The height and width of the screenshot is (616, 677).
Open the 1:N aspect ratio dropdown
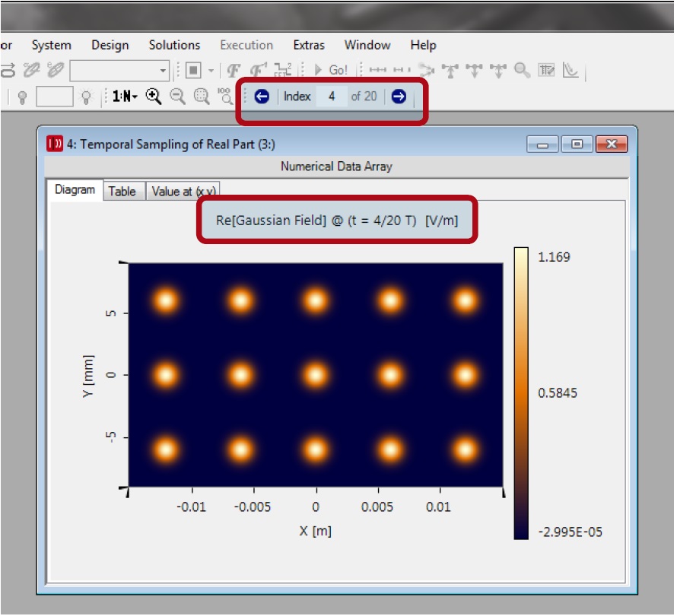pyautogui.click(x=125, y=96)
